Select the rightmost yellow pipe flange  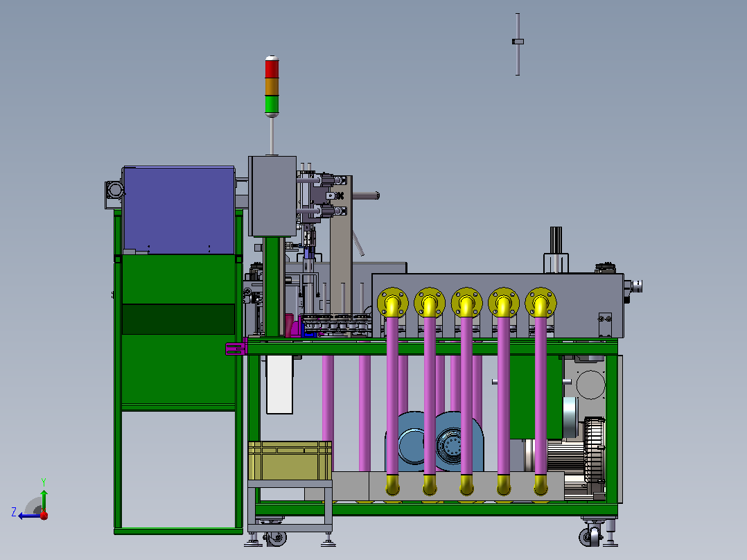541,302
